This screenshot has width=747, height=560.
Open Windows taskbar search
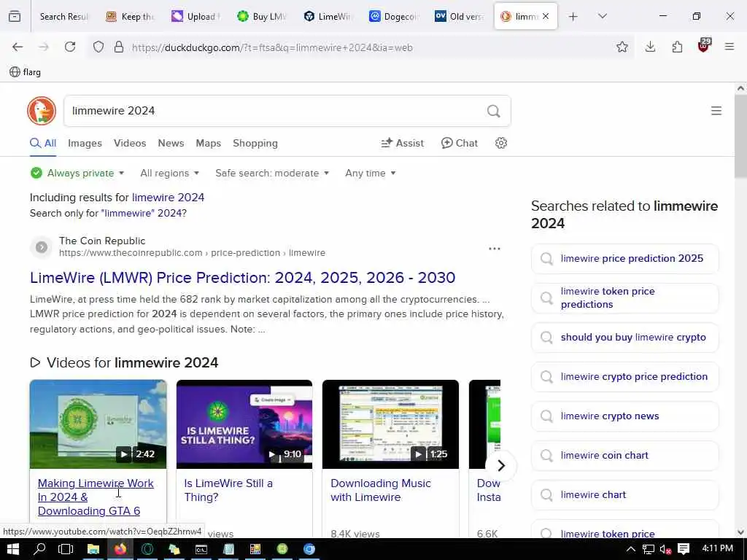pos(39,549)
